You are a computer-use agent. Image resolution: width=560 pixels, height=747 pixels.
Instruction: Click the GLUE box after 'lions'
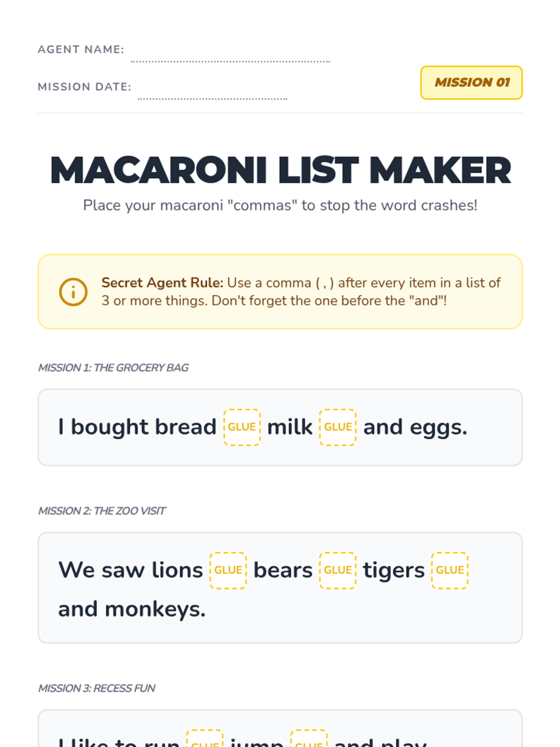(228, 571)
